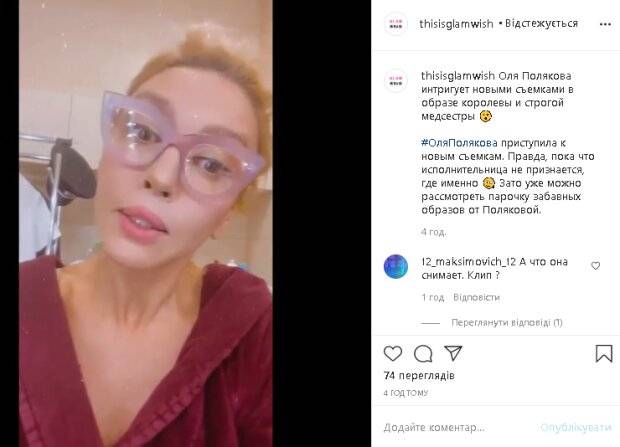Open the thisisglamwish username in the header

pyautogui.click(x=456, y=24)
